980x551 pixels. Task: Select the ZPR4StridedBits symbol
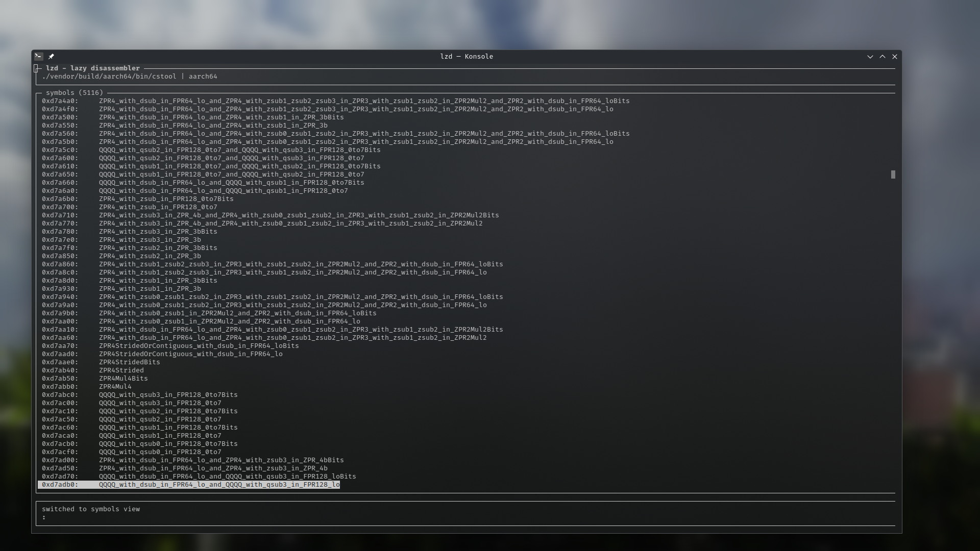tap(129, 362)
